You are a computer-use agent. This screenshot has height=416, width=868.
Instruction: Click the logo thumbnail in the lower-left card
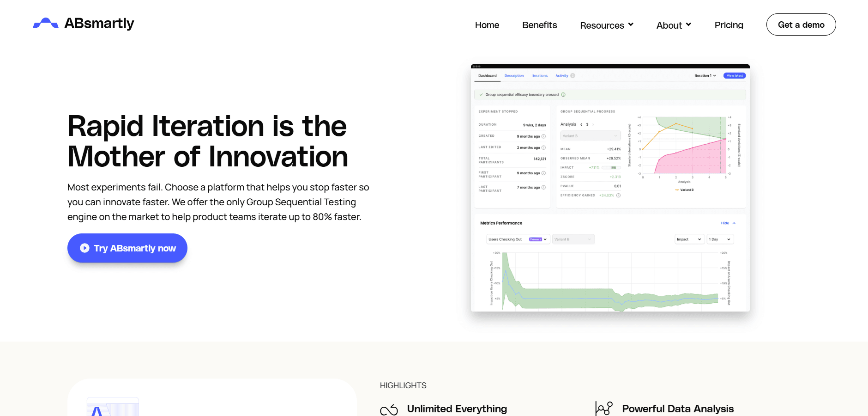pos(113,407)
